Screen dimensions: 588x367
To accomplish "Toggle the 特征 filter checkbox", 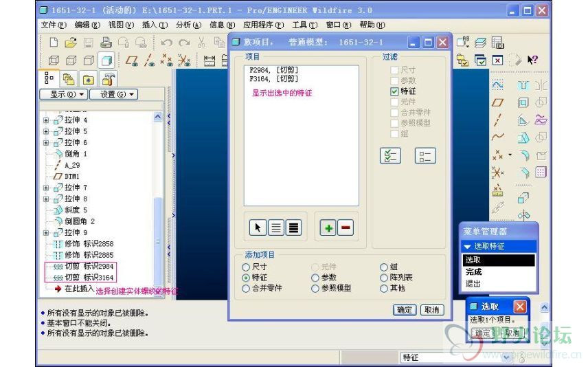I will 394,91.
